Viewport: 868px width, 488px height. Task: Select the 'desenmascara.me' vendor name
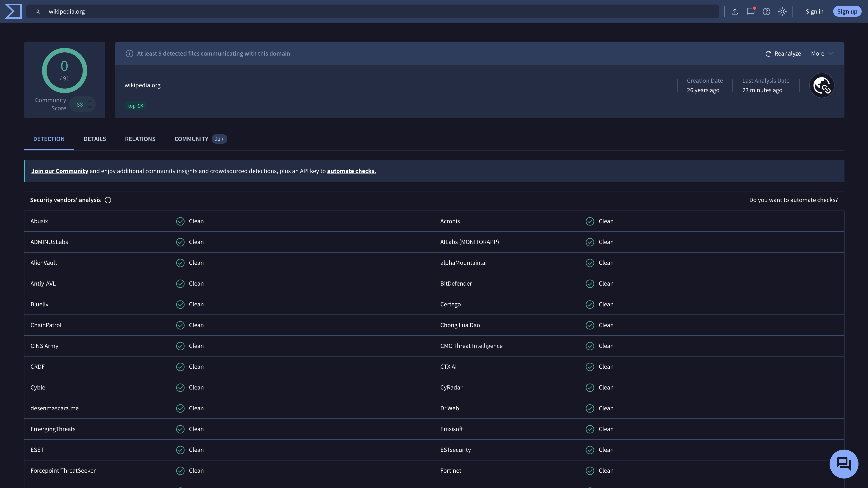pyautogui.click(x=54, y=408)
